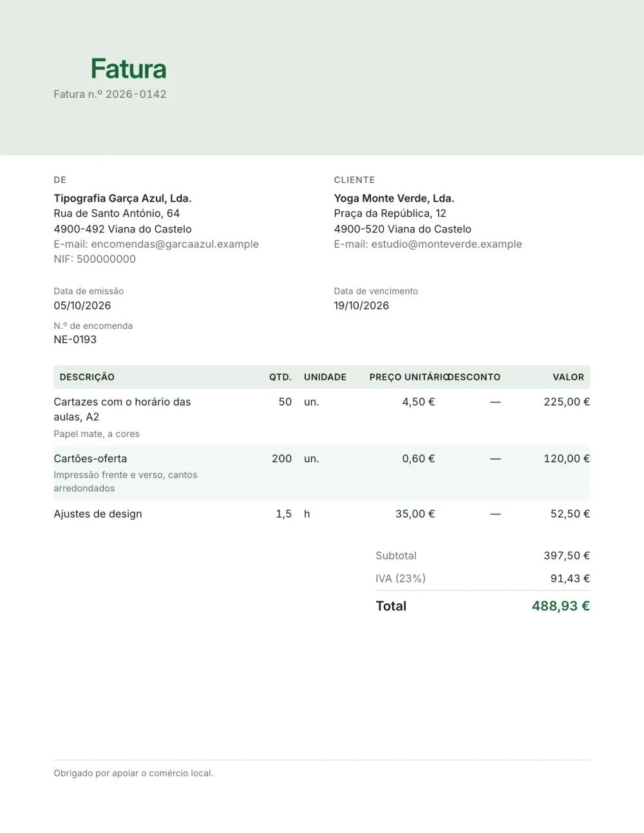The height and width of the screenshot is (833, 644).
Task: Click the 'QTD.' column header
Action: click(280, 377)
